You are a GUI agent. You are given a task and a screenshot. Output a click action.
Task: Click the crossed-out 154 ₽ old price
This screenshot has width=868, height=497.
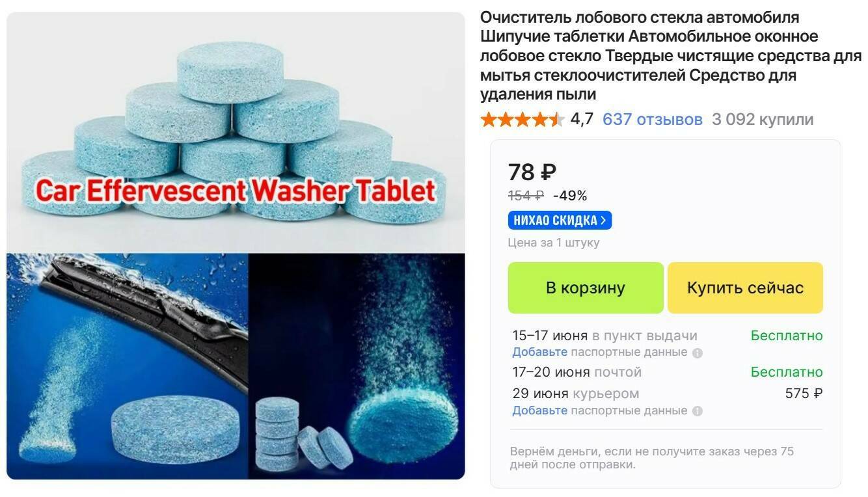(x=526, y=196)
